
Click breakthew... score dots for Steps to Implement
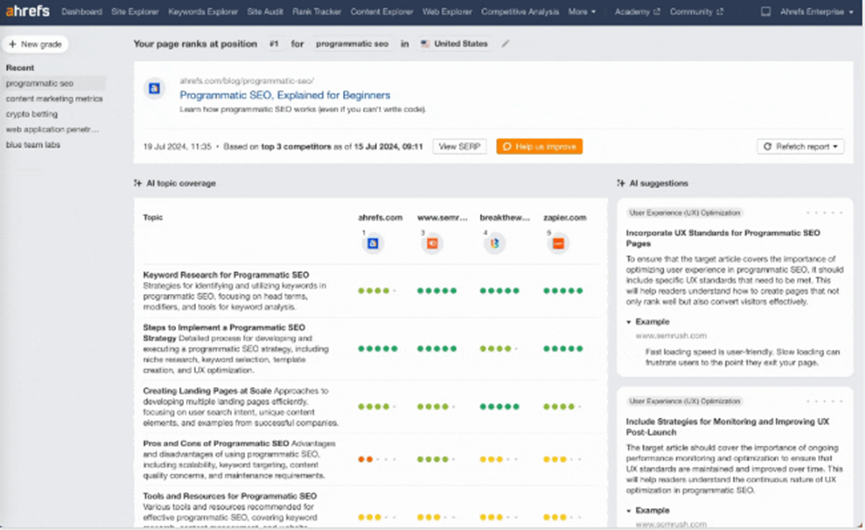[499, 349]
